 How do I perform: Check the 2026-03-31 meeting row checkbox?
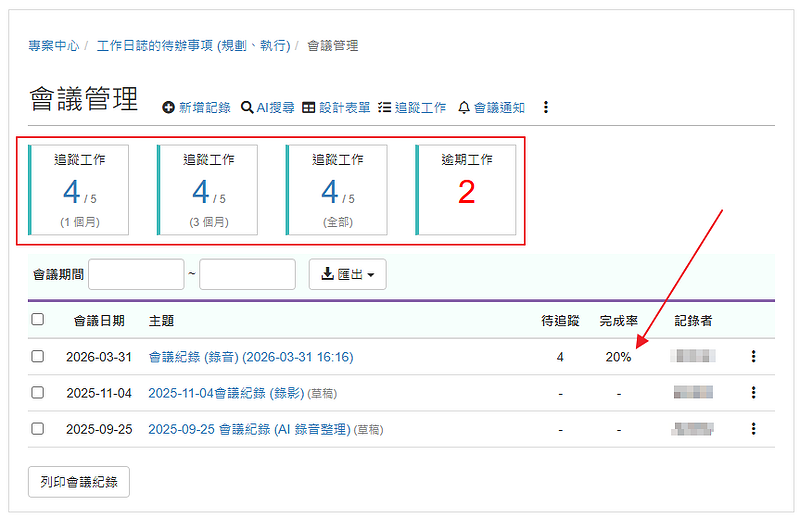(x=38, y=357)
